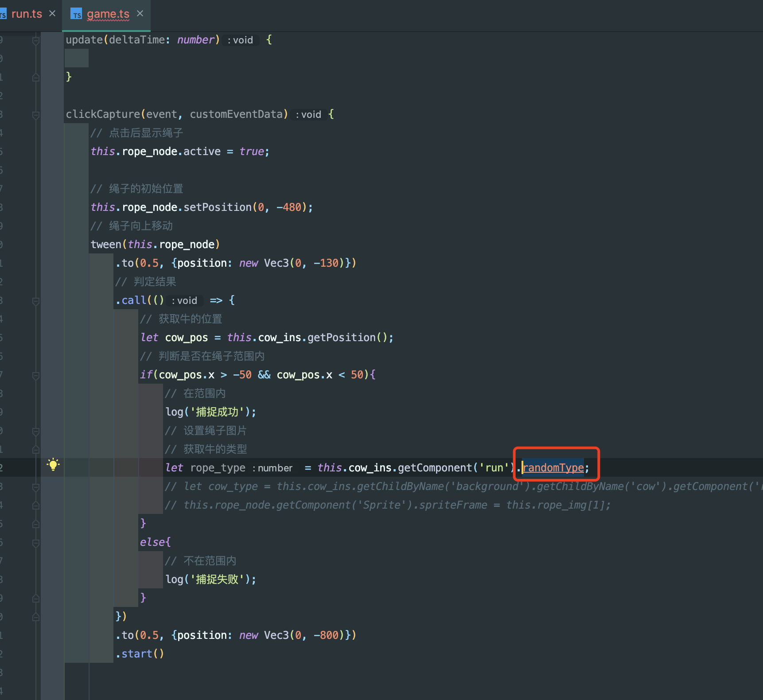This screenshot has width=763, height=700.
Task: Fold the else block in gutter
Action: (x=36, y=543)
